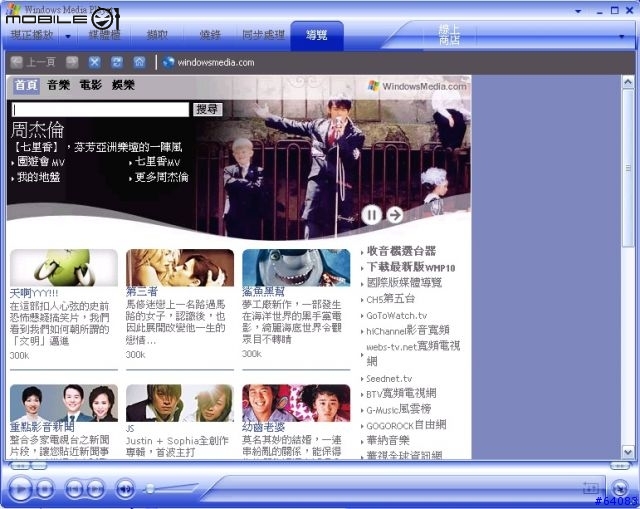Select the 導覽 guide tab

pyautogui.click(x=317, y=36)
